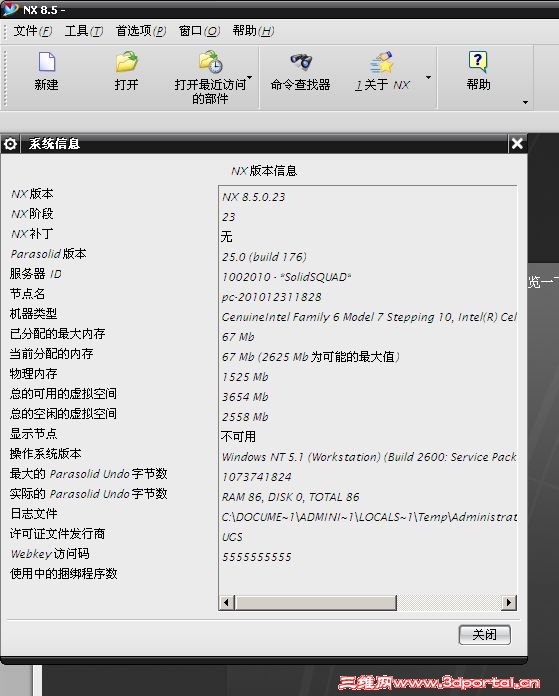Open the 文件(F) menu

[x=32, y=31]
